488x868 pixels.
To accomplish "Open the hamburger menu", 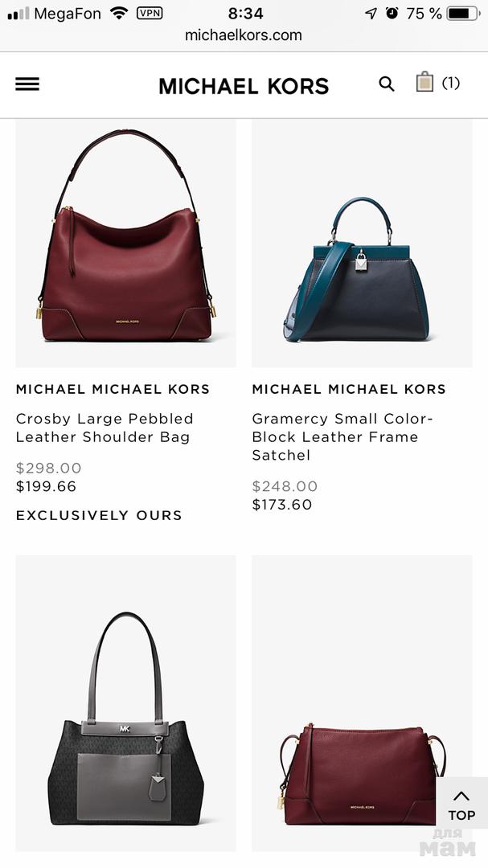I will click(27, 84).
